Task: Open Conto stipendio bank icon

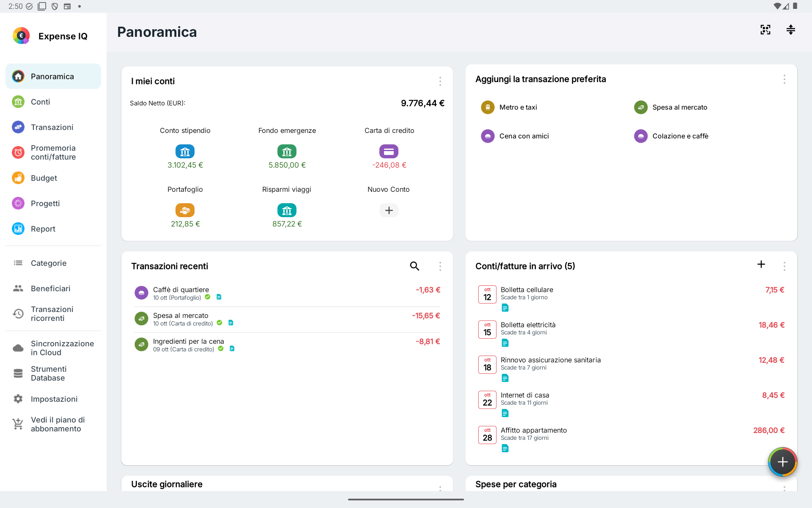Action: point(185,151)
